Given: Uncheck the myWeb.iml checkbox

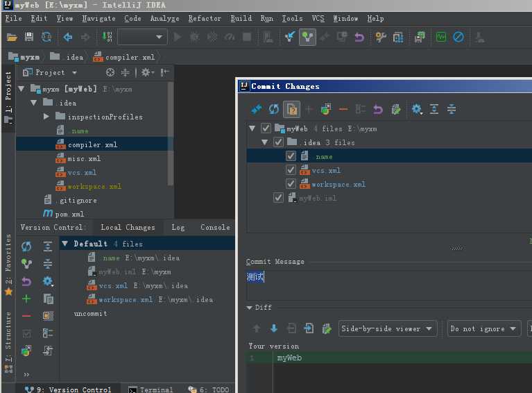Looking at the screenshot, I should (278, 198).
